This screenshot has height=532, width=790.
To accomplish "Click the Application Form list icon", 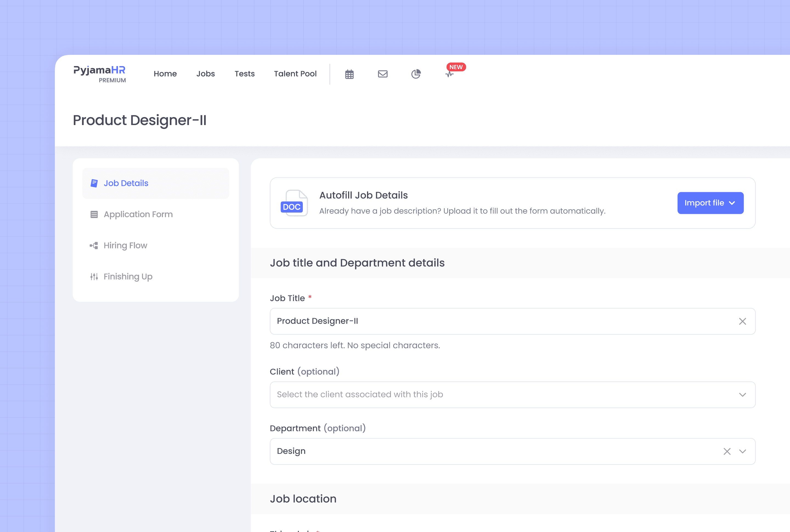I will pyautogui.click(x=94, y=214).
